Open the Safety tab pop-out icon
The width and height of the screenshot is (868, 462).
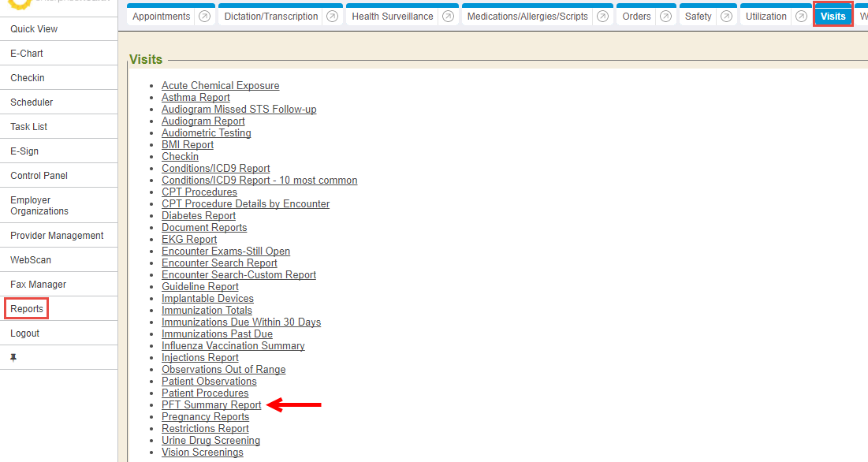click(726, 17)
